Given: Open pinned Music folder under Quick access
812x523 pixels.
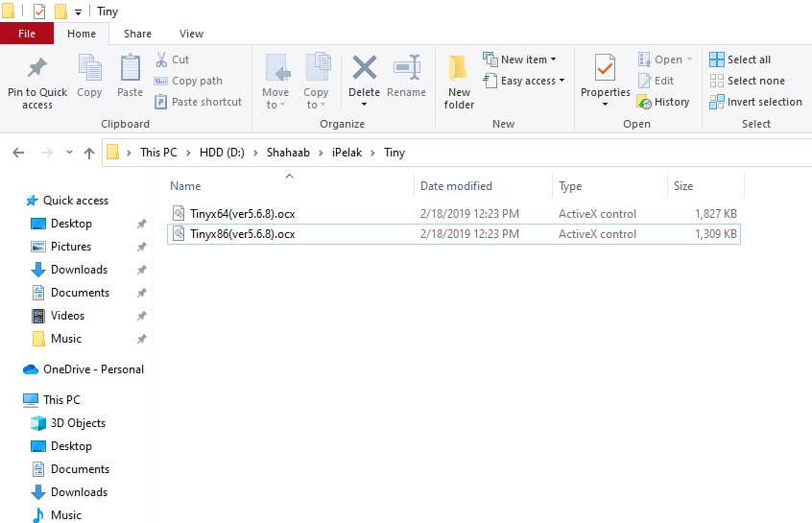Looking at the screenshot, I should (x=66, y=339).
